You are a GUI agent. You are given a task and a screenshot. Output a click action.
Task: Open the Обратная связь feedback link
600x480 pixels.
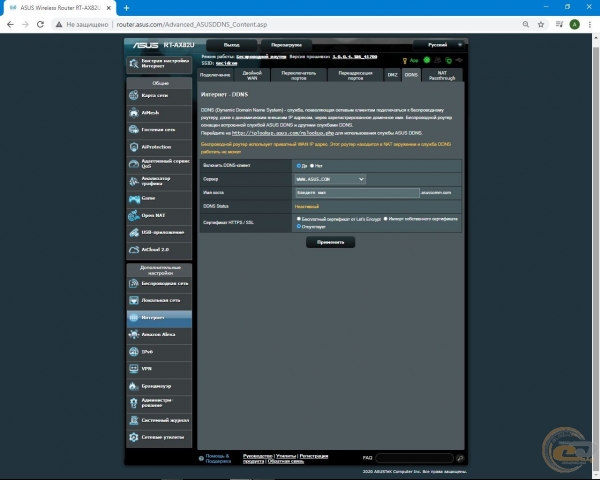pyautogui.click(x=286, y=461)
